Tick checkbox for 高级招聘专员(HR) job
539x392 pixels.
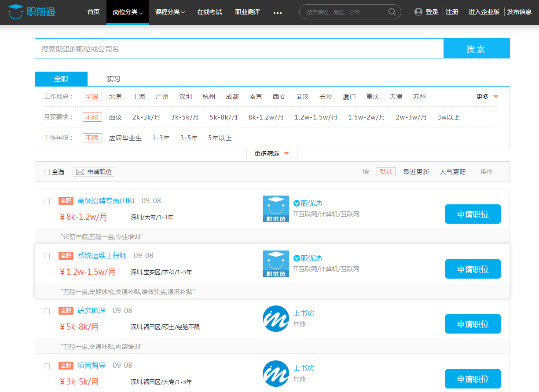pyautogui.click(x=47, y=201)
